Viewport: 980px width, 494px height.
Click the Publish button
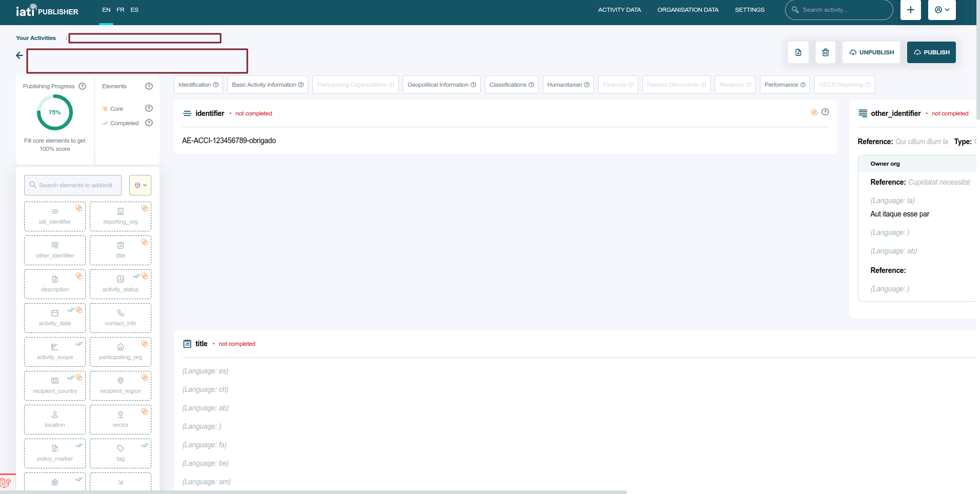coord(931,52)
